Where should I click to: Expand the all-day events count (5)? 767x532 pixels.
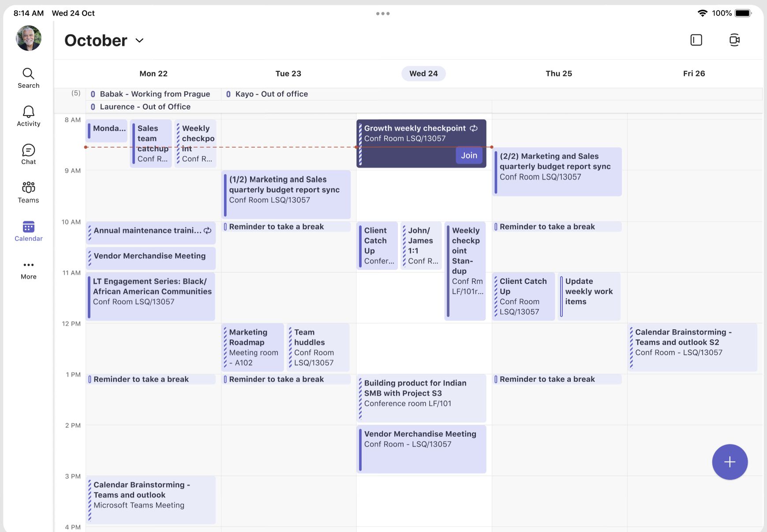[x=76, y=93]
